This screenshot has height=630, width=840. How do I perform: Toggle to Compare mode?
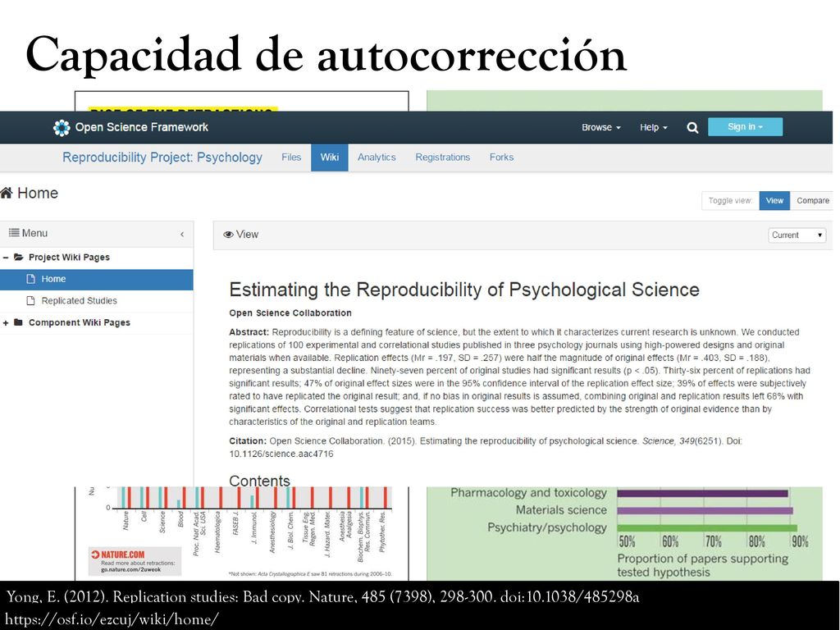click(812, 200)
